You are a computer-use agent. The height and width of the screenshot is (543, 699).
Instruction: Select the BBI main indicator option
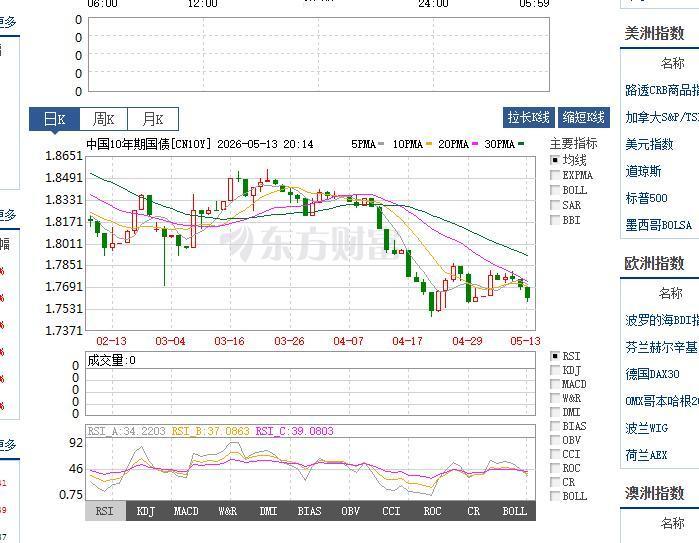click(555, 220)
